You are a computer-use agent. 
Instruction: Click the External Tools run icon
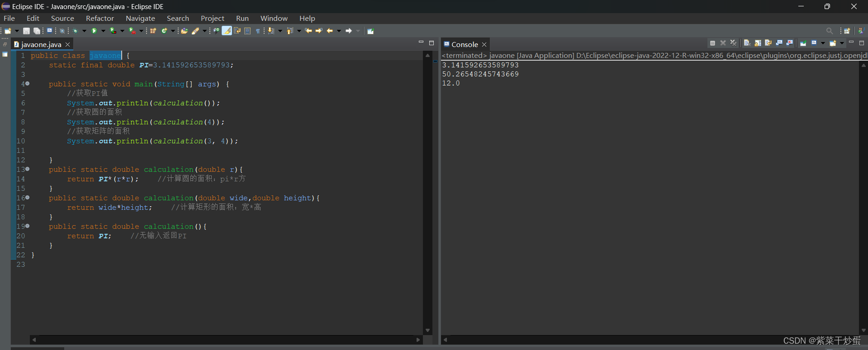pyautogui.click(x=132, y=31)
